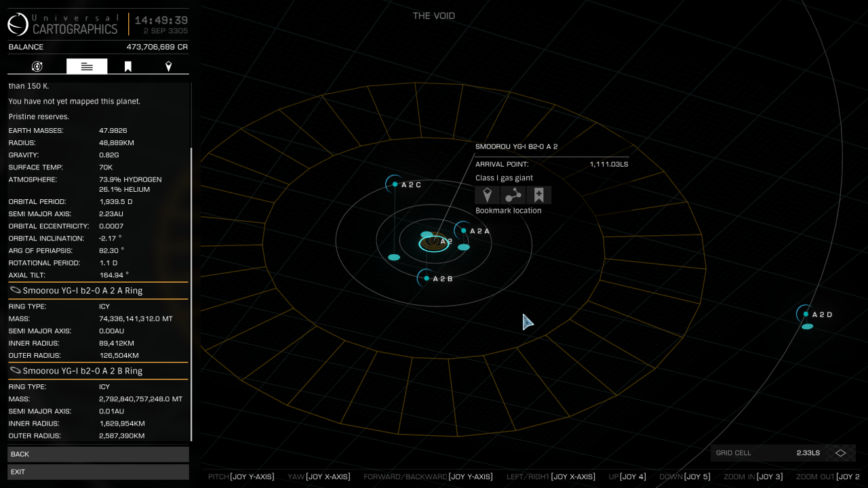
Task: Click the BALANCE 473,706,689 CR value
Action: pos(157,47)
